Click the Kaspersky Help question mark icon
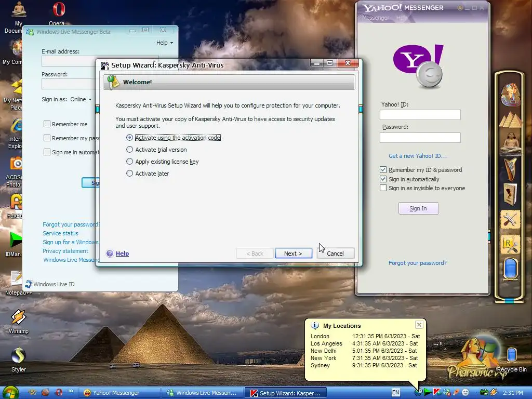The height and width of the screenshot is (399, 532). point(110,254)
